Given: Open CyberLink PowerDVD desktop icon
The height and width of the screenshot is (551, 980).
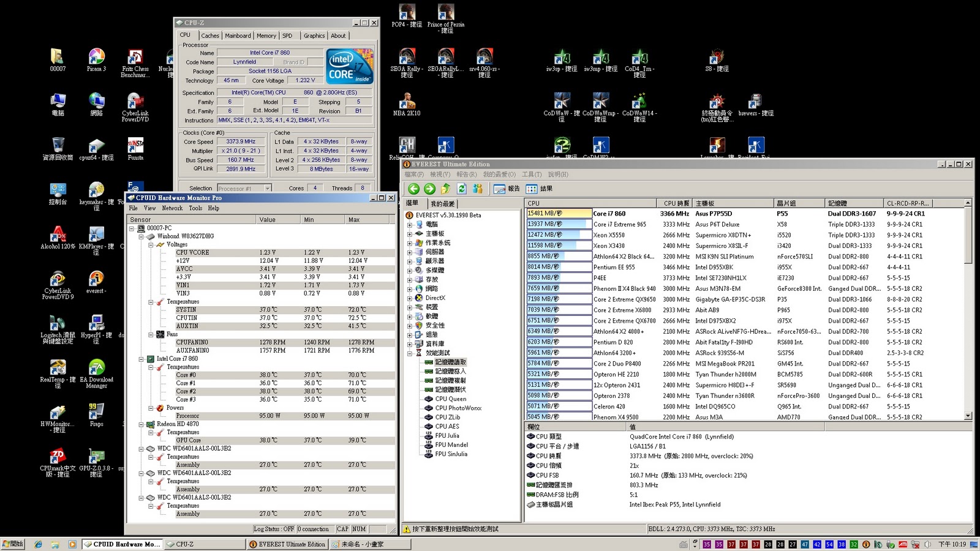Looking at the screenshot, I should point(135,107).
